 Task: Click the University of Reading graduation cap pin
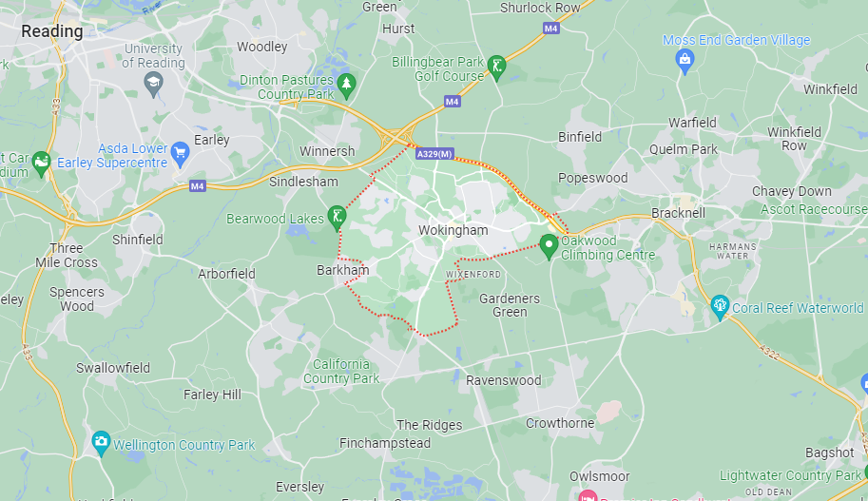[153, 85]
